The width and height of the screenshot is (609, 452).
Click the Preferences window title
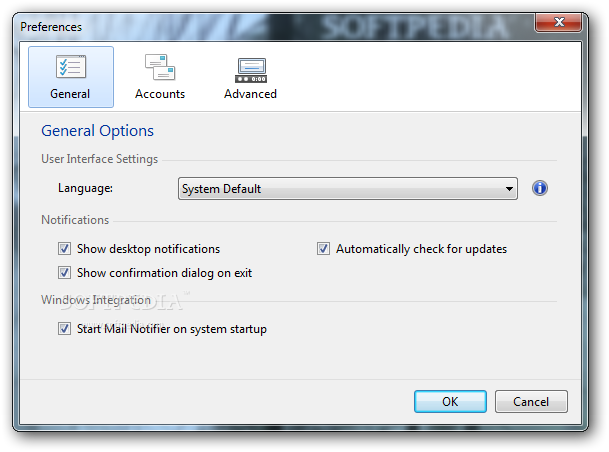tap(51, 27)
